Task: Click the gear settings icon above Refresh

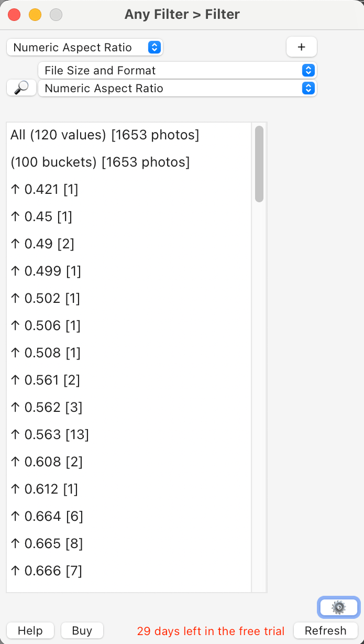Action: click(338, 607)
